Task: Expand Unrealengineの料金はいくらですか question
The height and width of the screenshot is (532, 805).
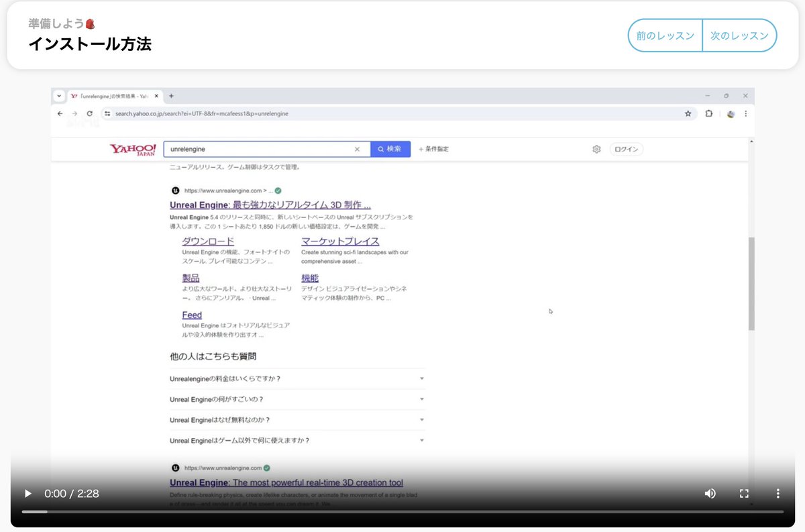Action: [x=297, y=378]
